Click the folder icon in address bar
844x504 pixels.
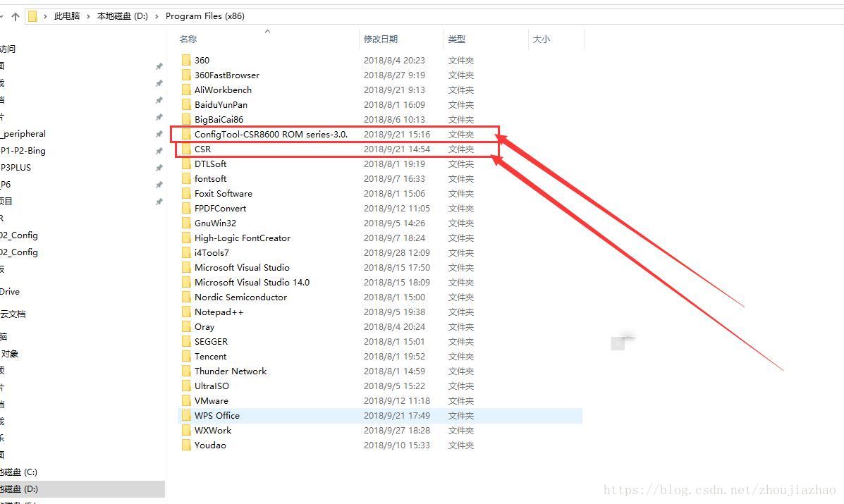pyautogui.click(x=33, y=17)
